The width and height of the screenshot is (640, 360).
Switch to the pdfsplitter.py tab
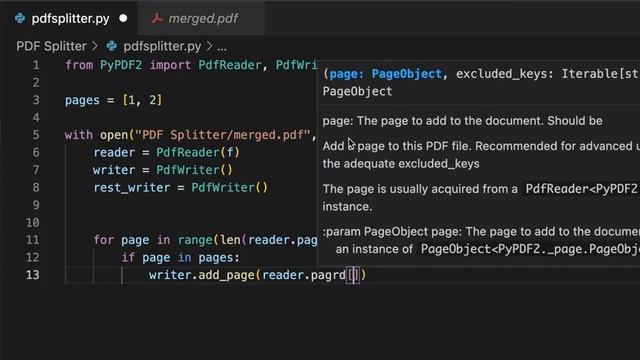[69, 18]
